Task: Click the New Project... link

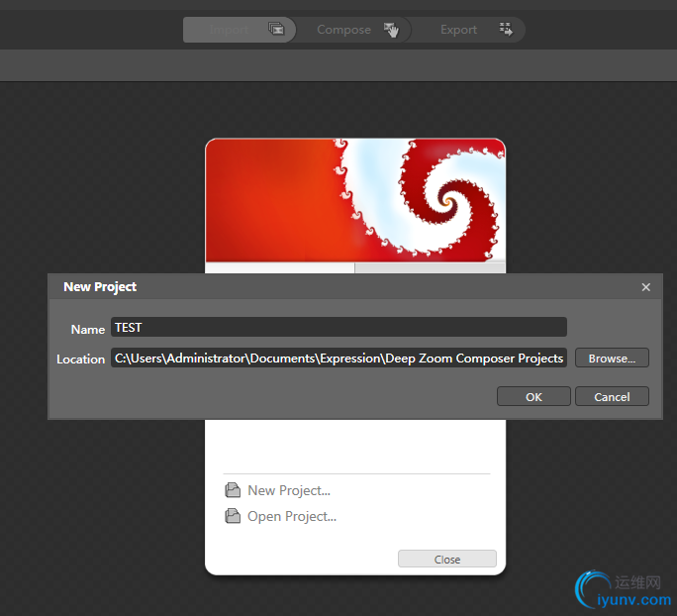Action: (x=289, y=490)
